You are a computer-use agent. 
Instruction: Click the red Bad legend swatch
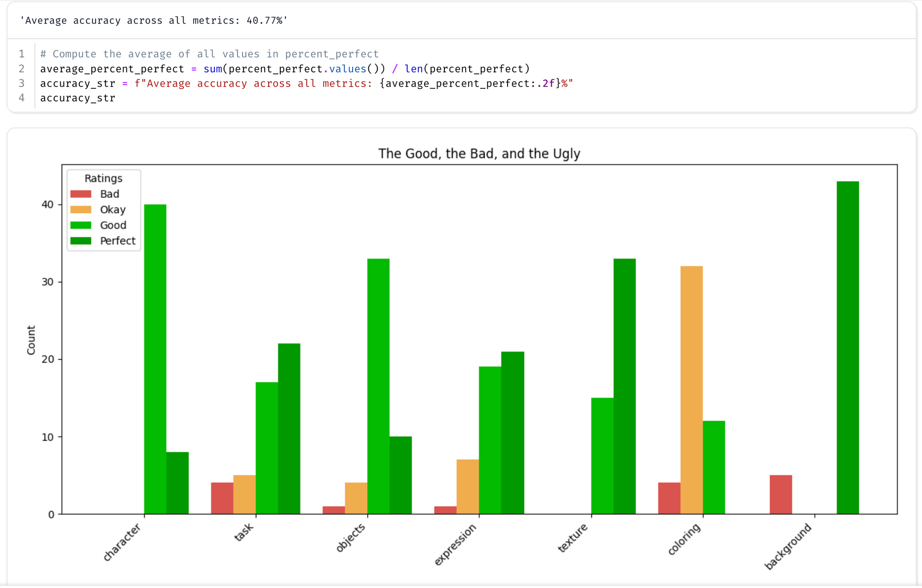[81, 194]
